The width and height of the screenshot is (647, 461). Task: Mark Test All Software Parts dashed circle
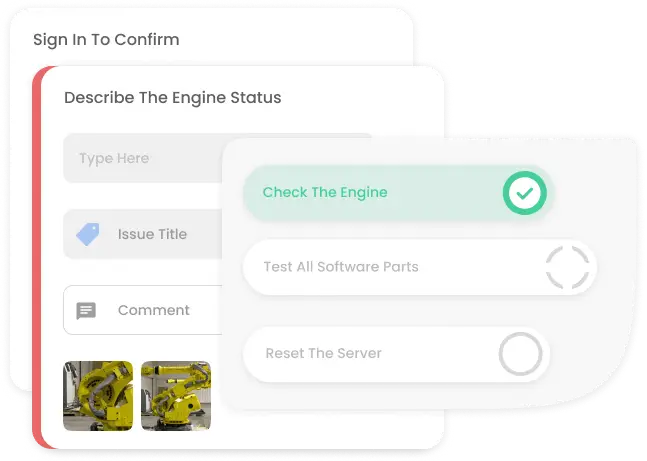coord(567,267)
